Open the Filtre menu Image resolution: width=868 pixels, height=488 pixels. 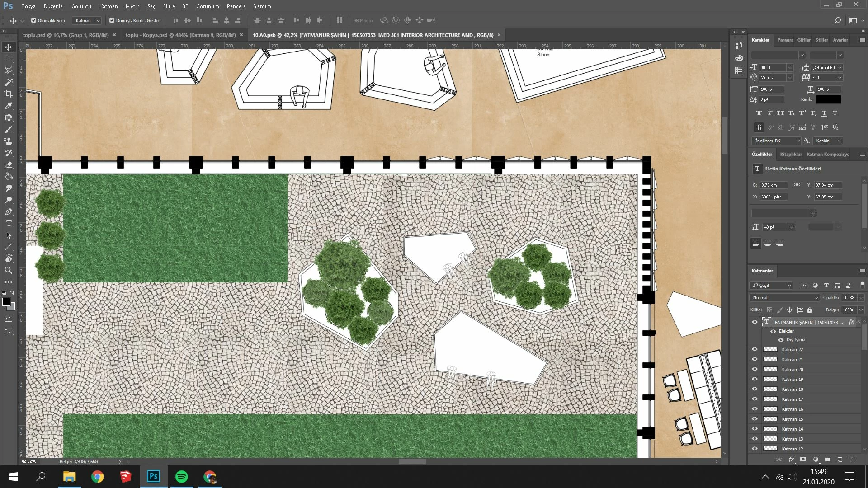(169, 6)
